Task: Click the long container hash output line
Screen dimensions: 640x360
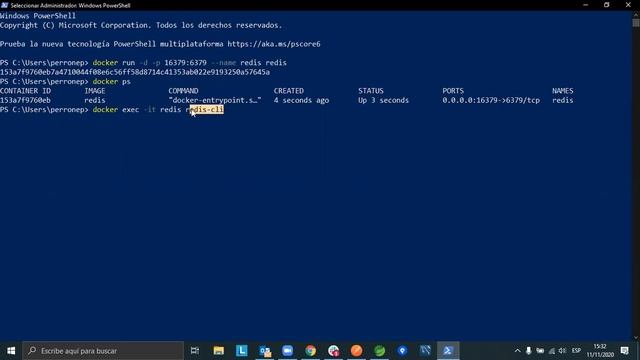Action: coord(135,72)
